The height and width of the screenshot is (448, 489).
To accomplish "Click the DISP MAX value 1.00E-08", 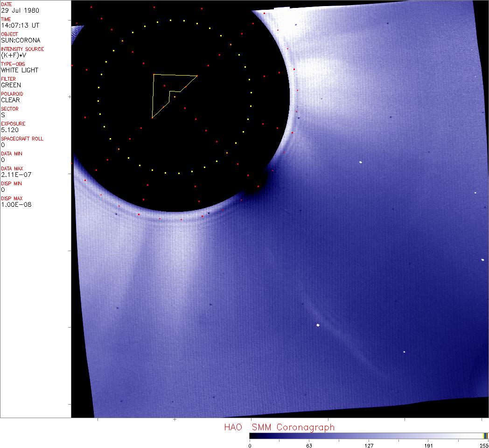I will click(16, 204).
